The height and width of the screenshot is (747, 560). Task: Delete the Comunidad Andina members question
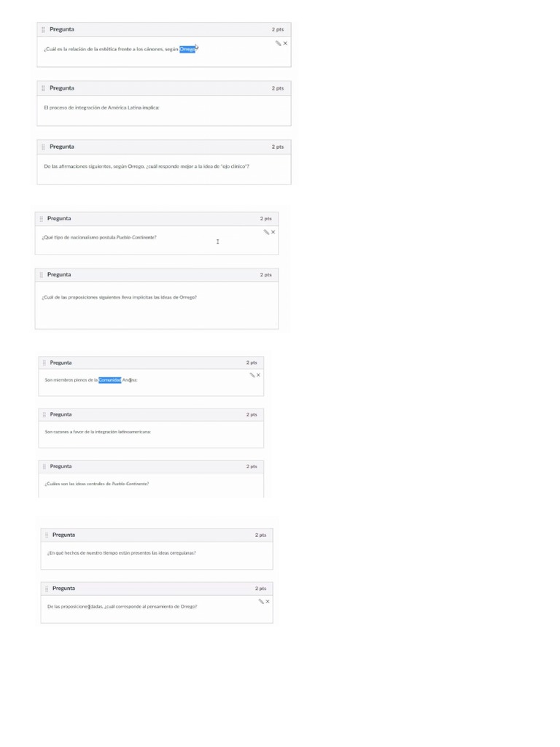coord(258,375)
